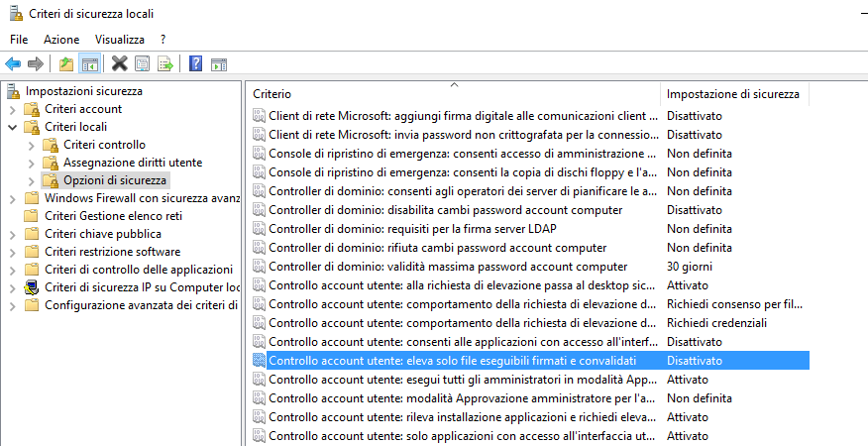Screen dimensions: 868x446
Task: Select Criteri Gestione elenco reti folder
Action: click(x=113, y=216)
